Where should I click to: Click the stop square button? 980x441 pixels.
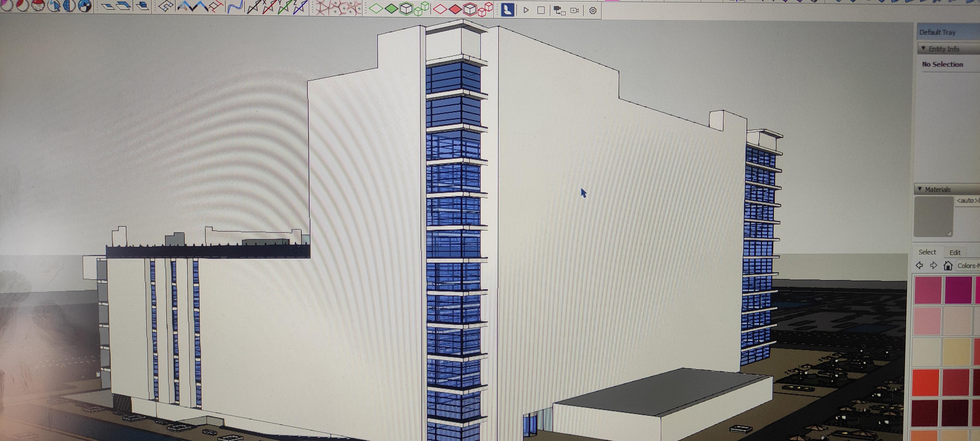(541, 10)
